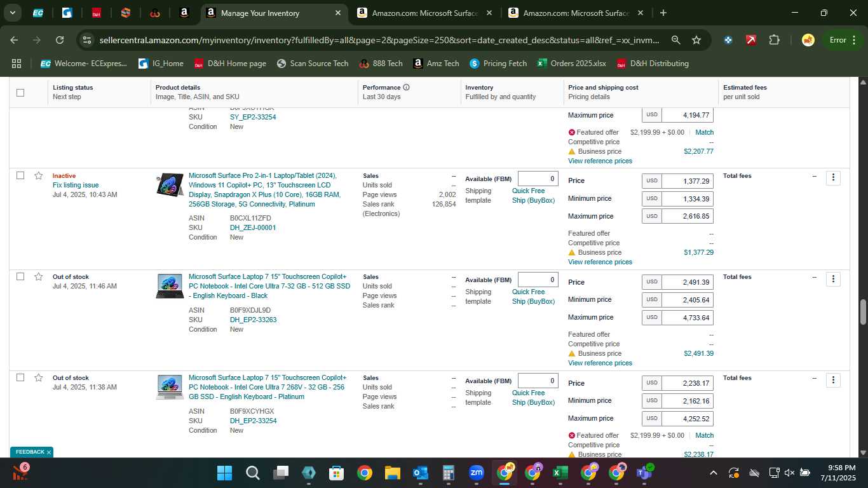
Task: Click the address bar URL
Action: point(379,40)
